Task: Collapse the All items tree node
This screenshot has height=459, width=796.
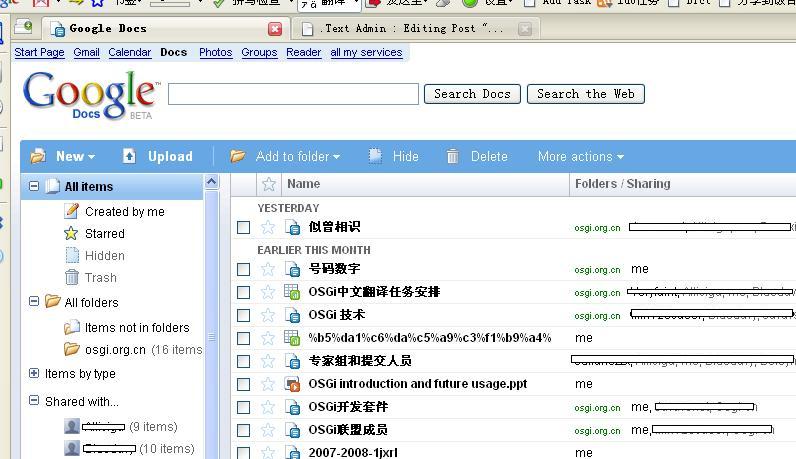Action: (x=34, y=186)
